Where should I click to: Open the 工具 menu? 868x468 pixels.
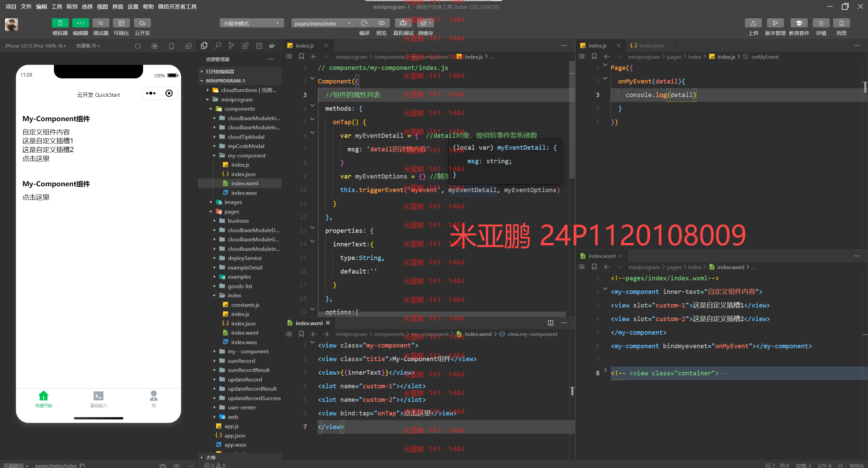tap(57, 6)
